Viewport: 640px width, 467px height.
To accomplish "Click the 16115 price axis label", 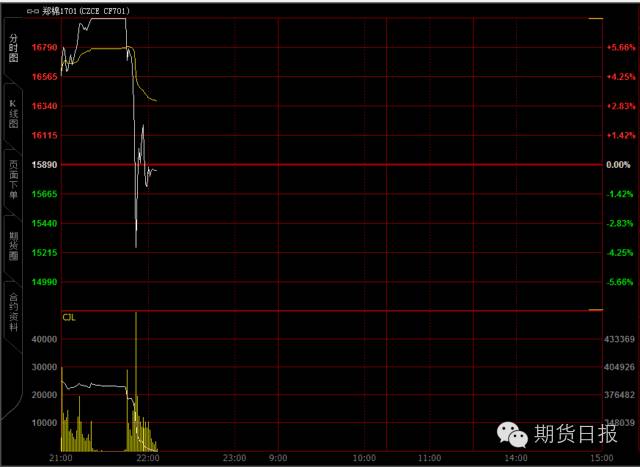I will pyautogui.click(x=44, y=136).
